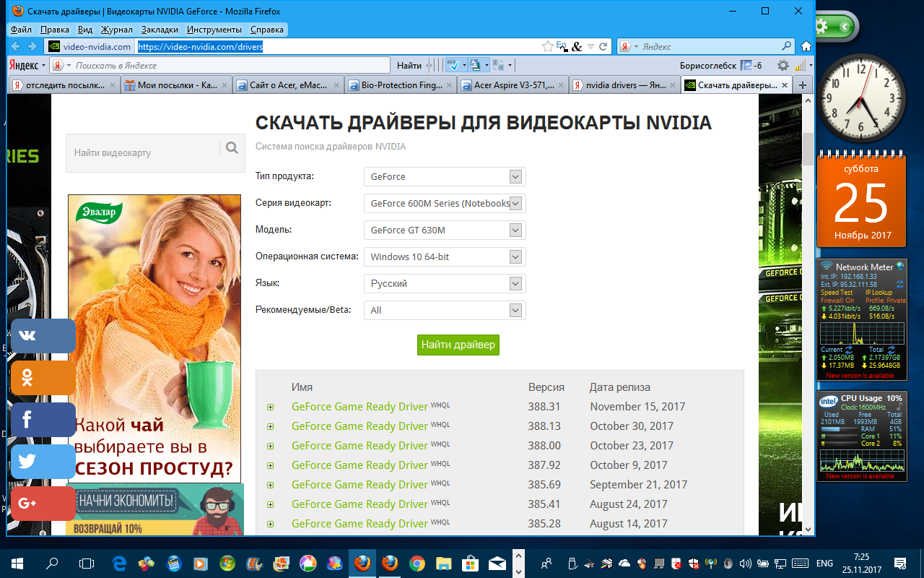Expand the 385.69 driver row
Screen dimensions: 924x578
coord(271,485)
